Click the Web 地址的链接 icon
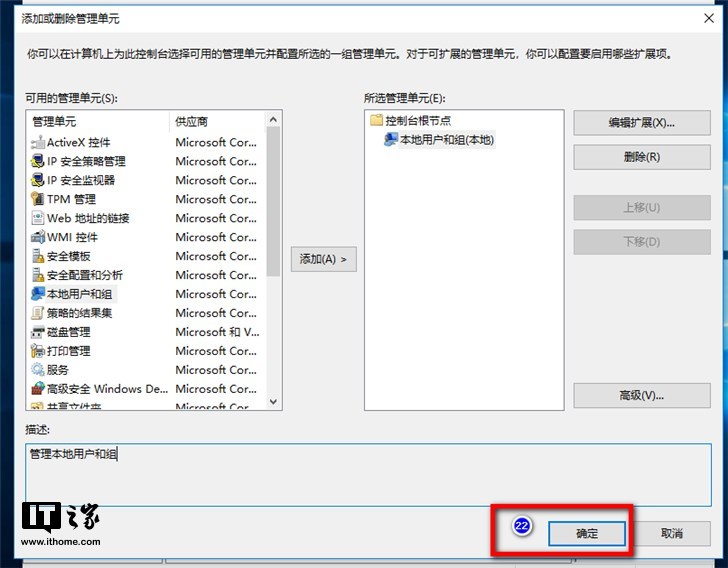The height and width of the screenshot is (568, 728). (x=38, y=218)
